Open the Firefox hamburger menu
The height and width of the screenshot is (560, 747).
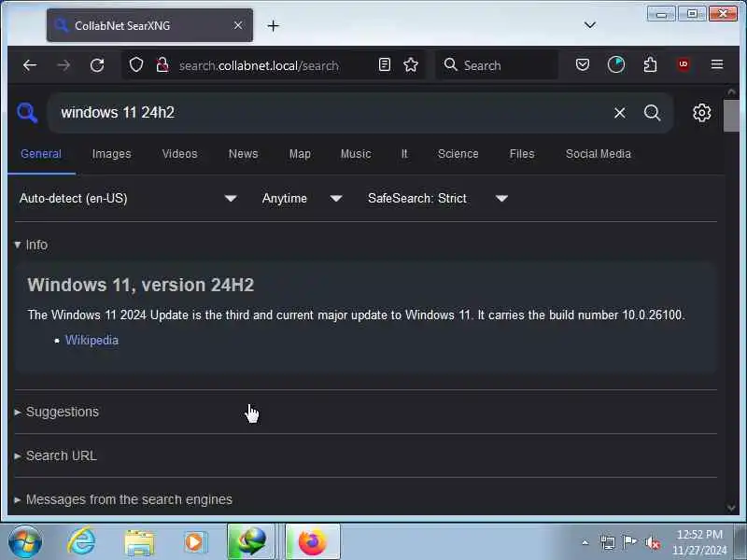tap(717, 64)
